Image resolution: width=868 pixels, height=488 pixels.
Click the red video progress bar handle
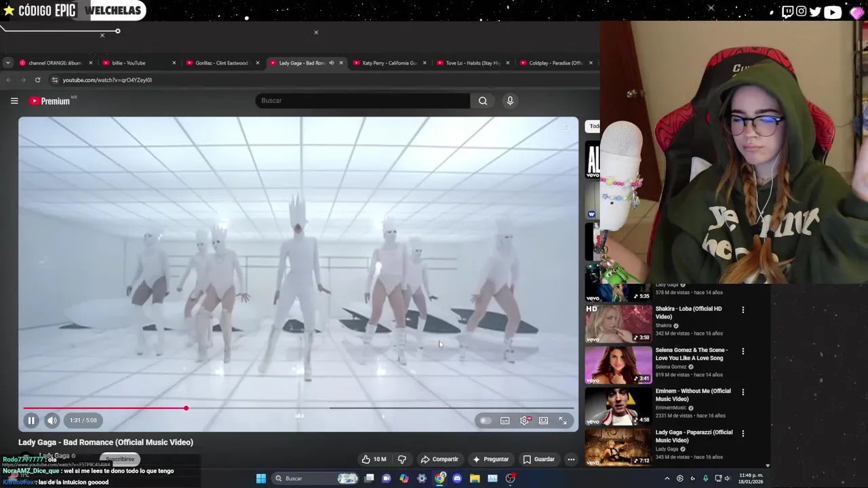pyautogui.click(x=186, y=408)
